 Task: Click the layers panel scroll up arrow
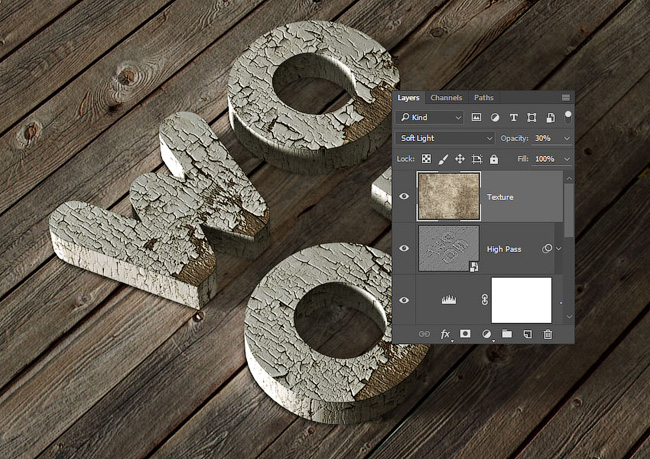[x=569, y=178]
